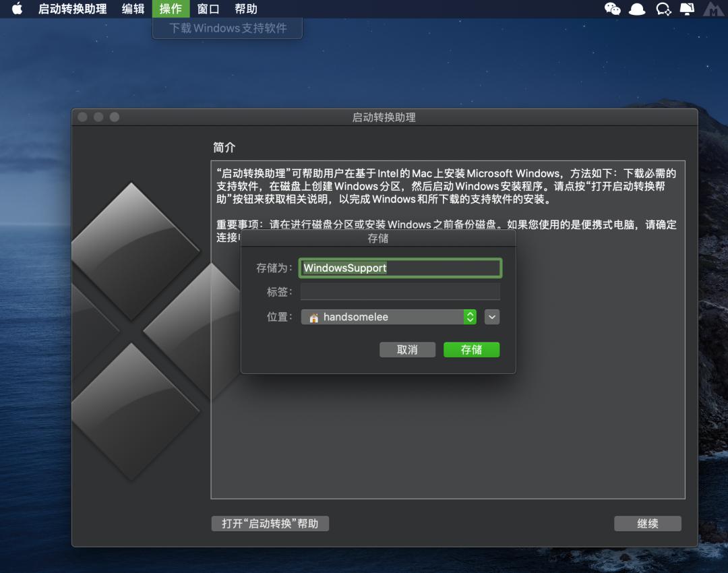728x573 pixels.
Task: Click the empty 标签 tags field
Action: [400, 291]
